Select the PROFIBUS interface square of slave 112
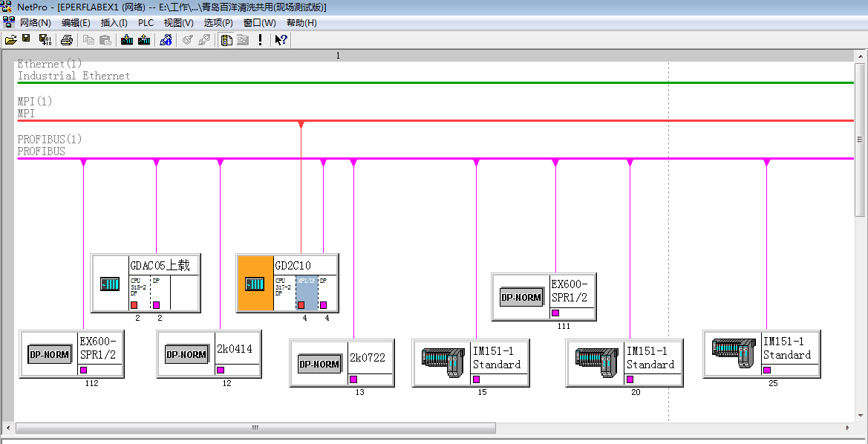This screenshot has height=444, width=868. (84, 370)
